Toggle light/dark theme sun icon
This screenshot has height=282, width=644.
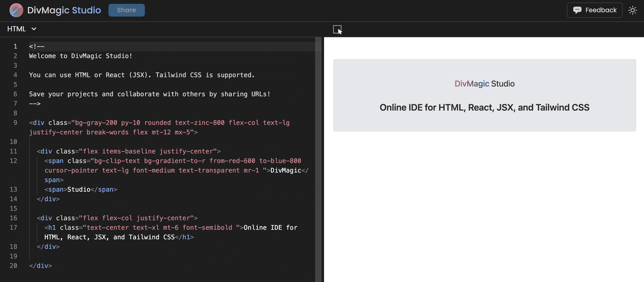coord(632,10)
